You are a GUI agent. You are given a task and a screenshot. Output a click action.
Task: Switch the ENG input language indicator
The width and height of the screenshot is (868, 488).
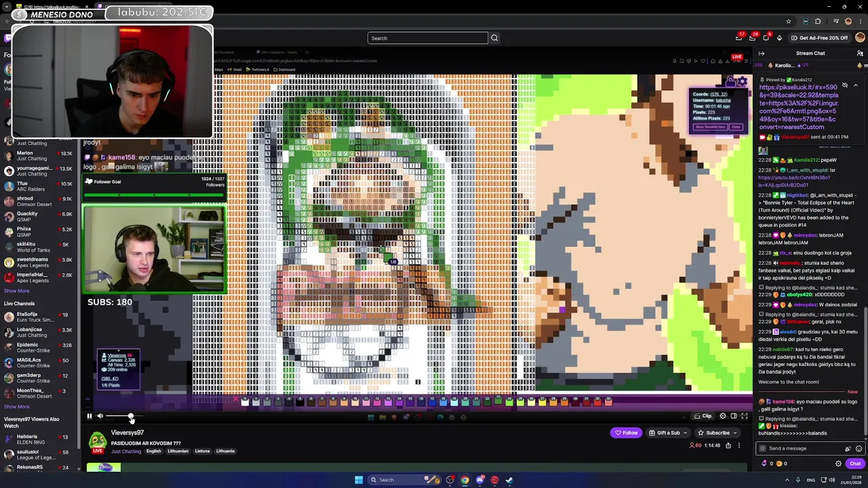click(811, 480)
